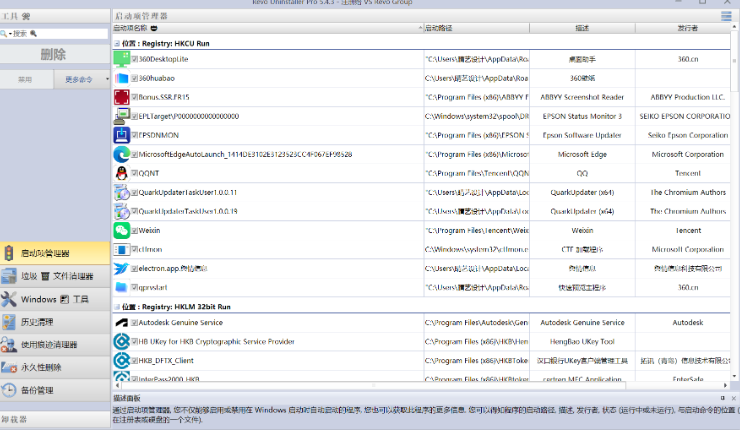Disable the HKB_DFTX_Client startup checkbox

coord(134,360)
